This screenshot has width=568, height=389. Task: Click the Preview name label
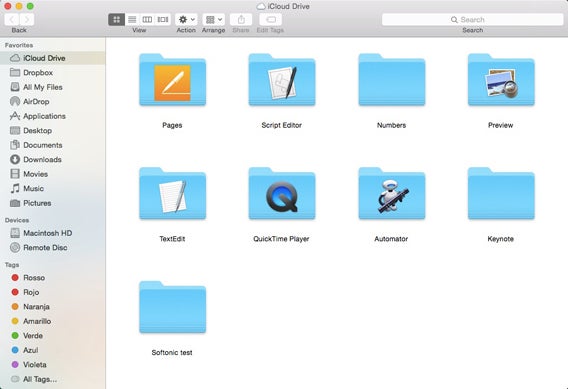point(501,125)
